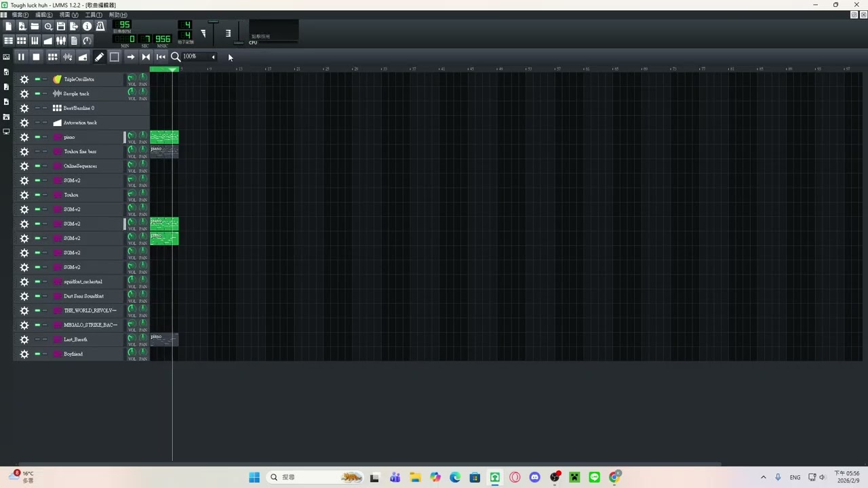The height and width of the screenshot is (488, 868).
Task: Open the Instrument Plugins sidebar panel
Action: click(x=6, y=57)
